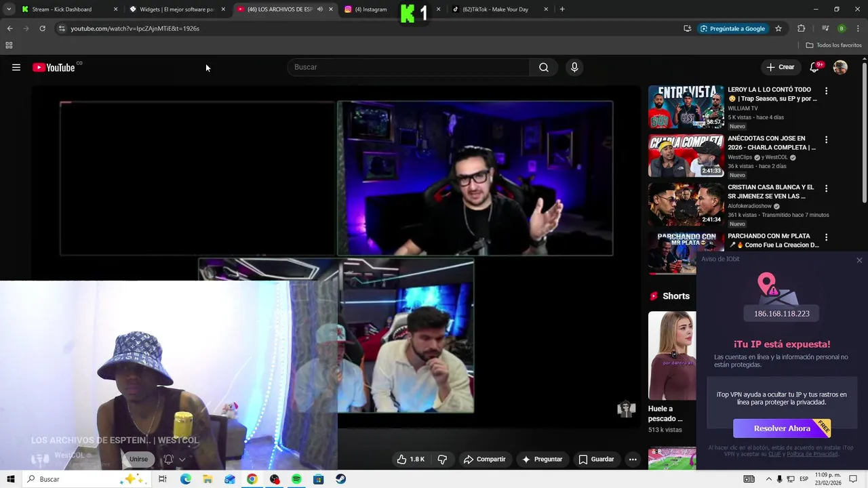Bookmark this page with star icon
The height and width of the screenshot is (488, 868).
(778, 28)
